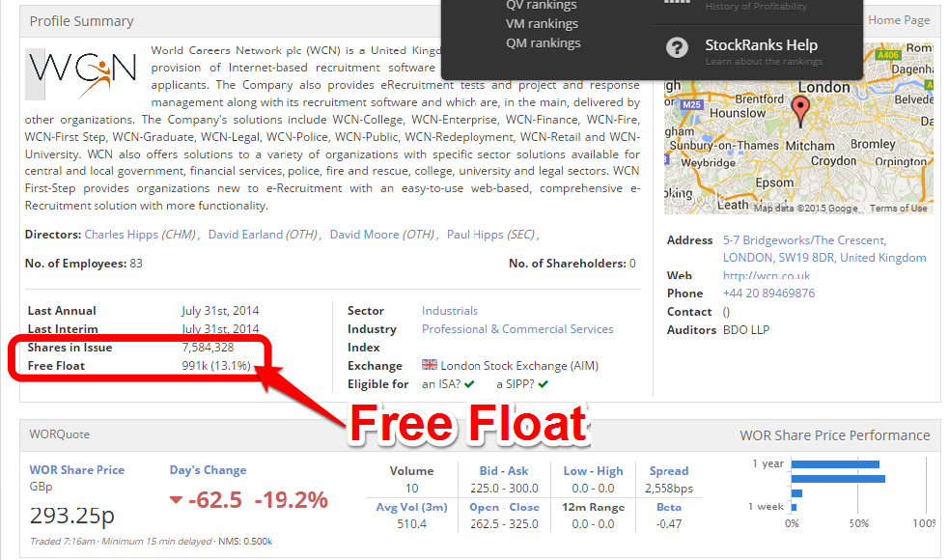The image size is (949, 560).
Task: Click the Bid - Ask column header
Action: (504, 471)
